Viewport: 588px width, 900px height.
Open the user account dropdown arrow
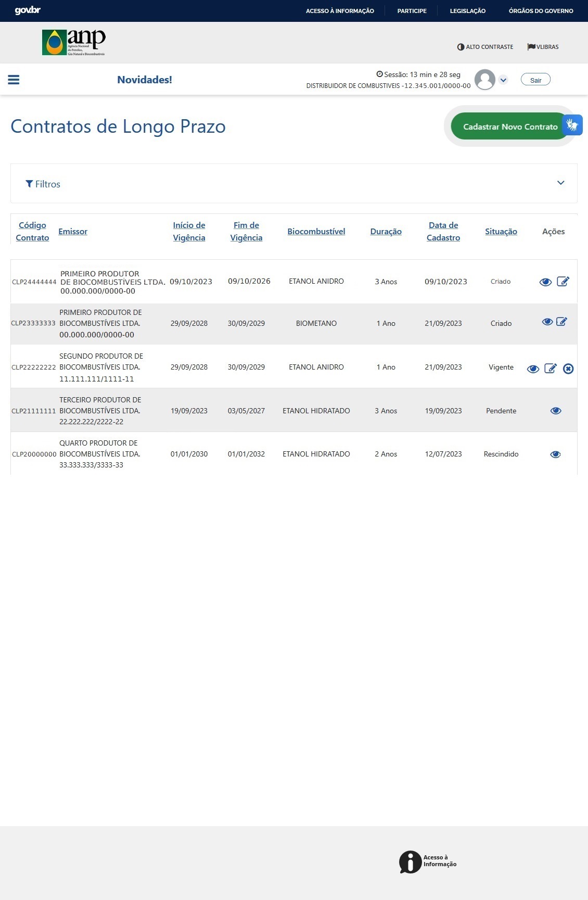(503, 80)
